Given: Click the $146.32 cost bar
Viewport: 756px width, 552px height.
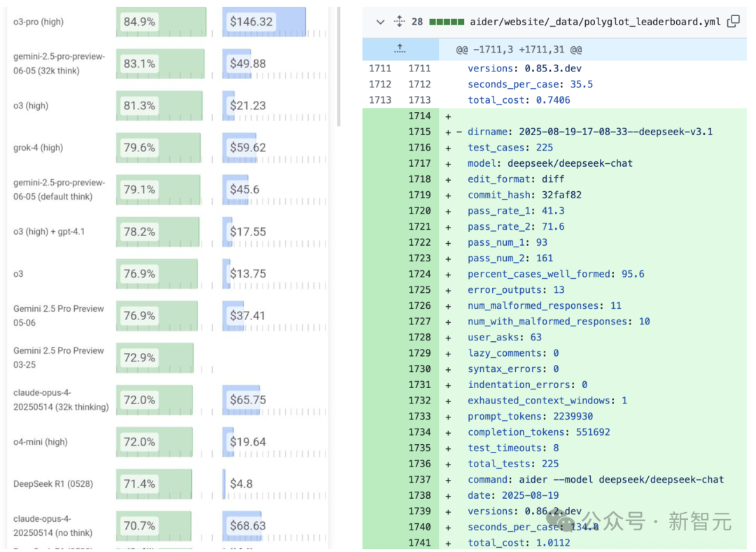Looking at the screenshot, I should (x=264, y=22).
